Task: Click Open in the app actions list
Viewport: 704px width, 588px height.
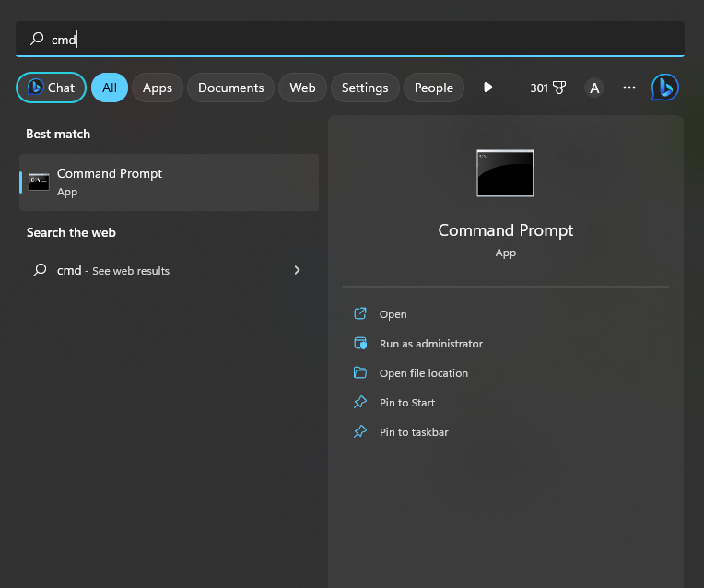Action: (x=393, y=314)
